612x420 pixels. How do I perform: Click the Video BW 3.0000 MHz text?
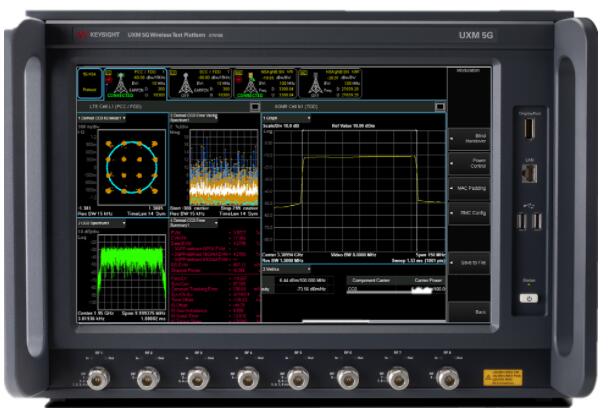[353, 254]
